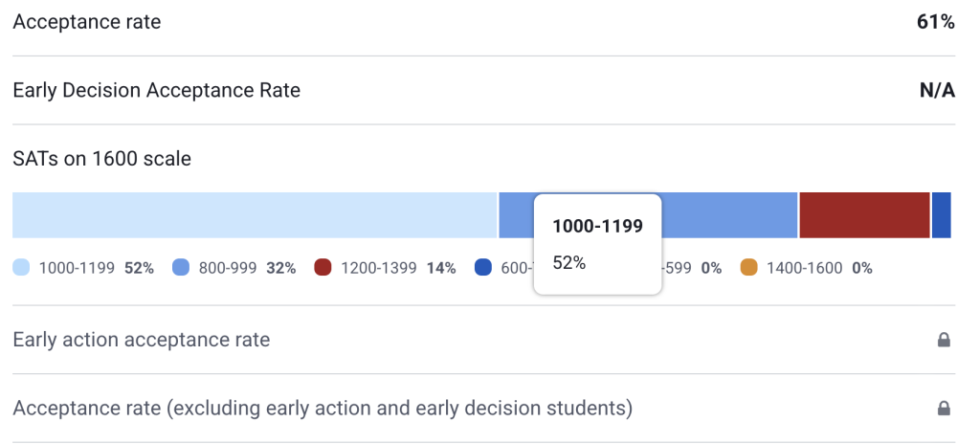Screen dimensions: 980x444
Task: Select the dark blue end segment of the SAT bar
Action: click(942, 215)
